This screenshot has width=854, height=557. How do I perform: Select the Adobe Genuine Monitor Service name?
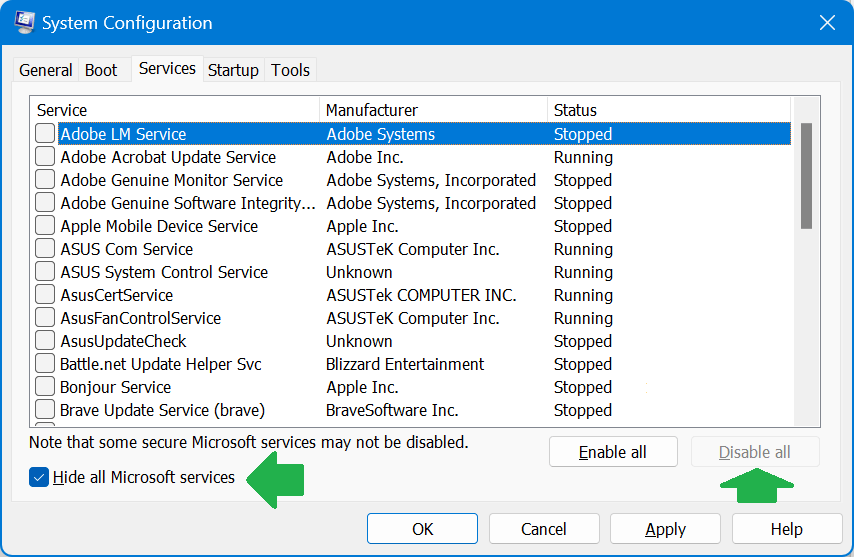pyautogui.click(x=172, y=180)
